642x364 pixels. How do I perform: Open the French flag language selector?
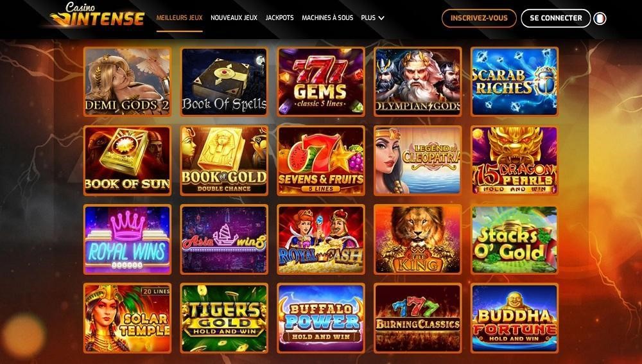pyautogui.click(x=600, y=19)
